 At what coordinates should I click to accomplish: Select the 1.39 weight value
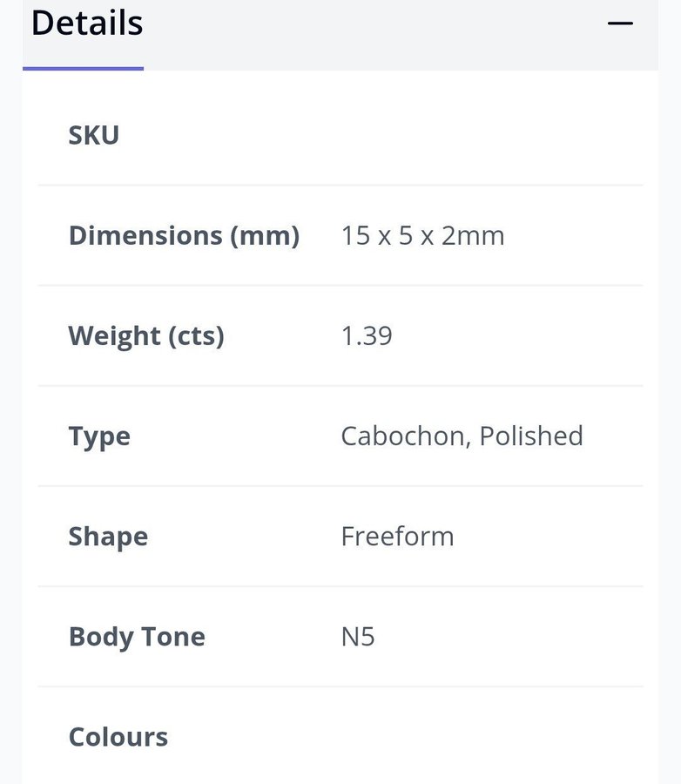(367, 335)
